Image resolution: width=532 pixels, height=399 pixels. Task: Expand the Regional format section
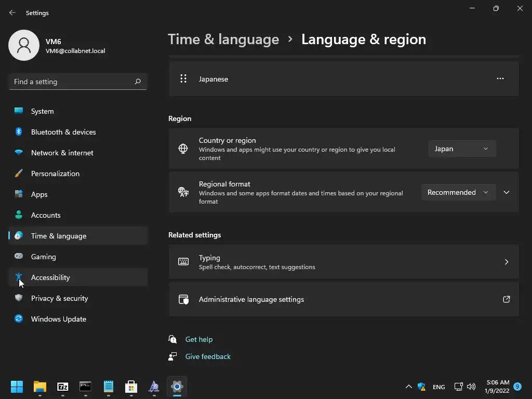(506, 192)
